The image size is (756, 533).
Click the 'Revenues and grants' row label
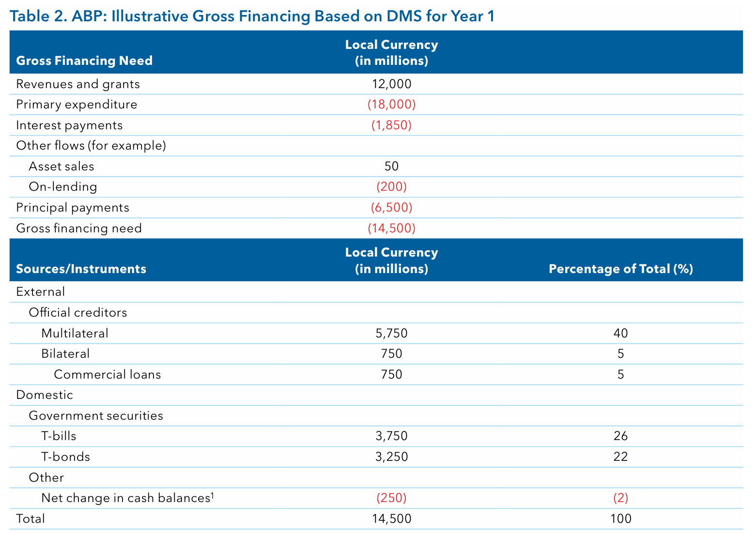coord(78,84)
